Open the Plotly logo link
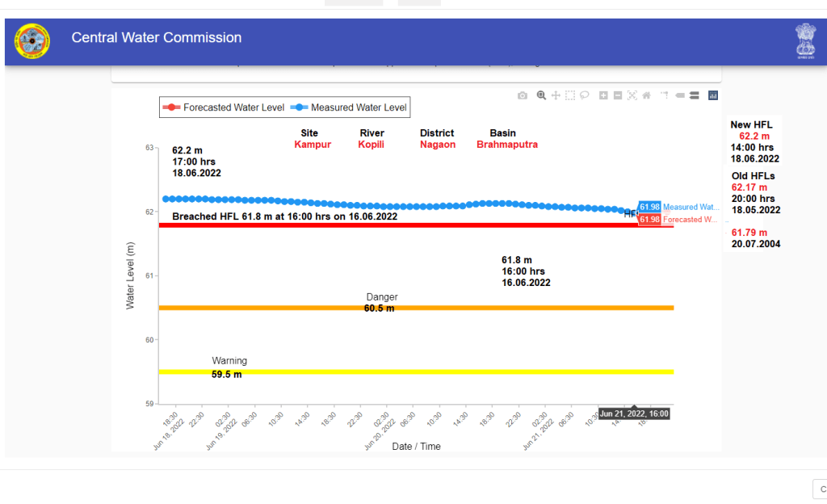827x504 pixels. [x=713, y=95]
